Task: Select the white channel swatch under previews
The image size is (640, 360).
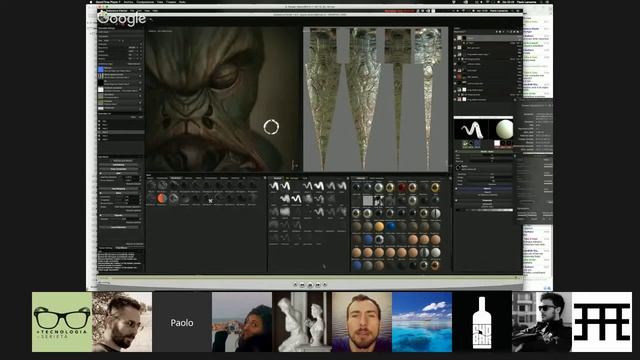Action: (x=497, y=143)
